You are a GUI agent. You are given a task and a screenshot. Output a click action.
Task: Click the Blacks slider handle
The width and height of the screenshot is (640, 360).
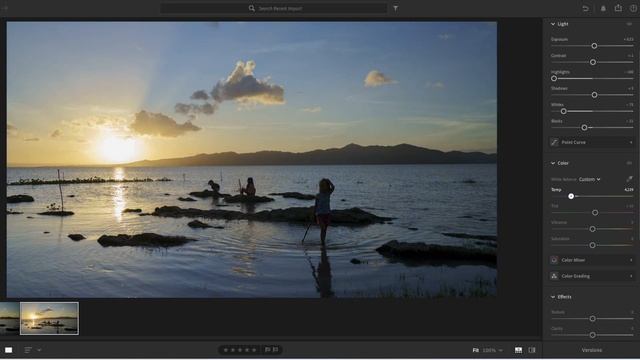tap(584, 128)
